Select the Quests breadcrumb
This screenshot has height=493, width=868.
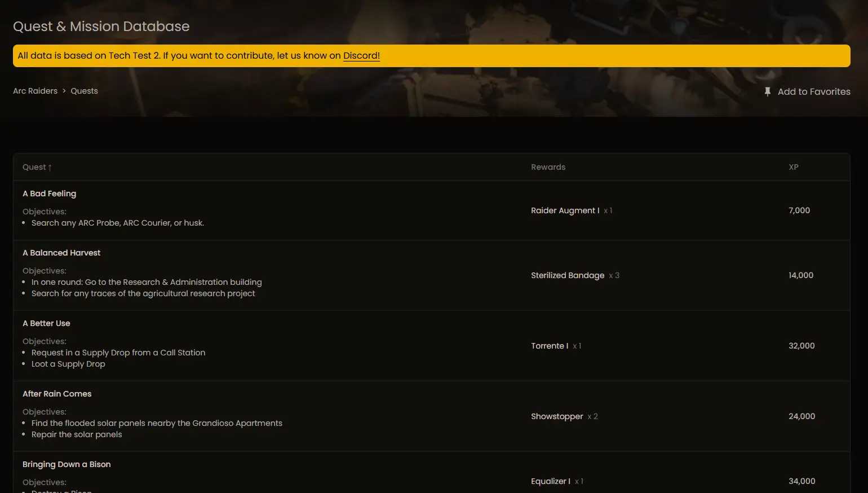point(84,91)
